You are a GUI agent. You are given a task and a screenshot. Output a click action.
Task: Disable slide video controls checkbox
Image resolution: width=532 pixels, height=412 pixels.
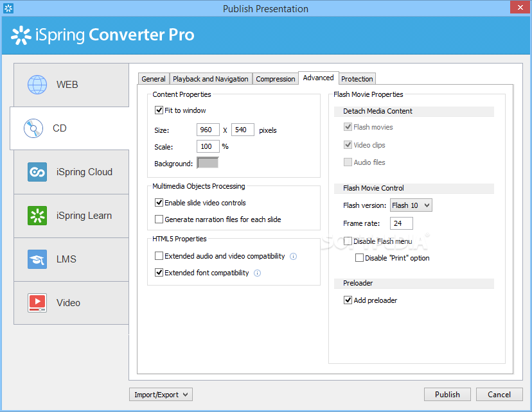point(159,203)
